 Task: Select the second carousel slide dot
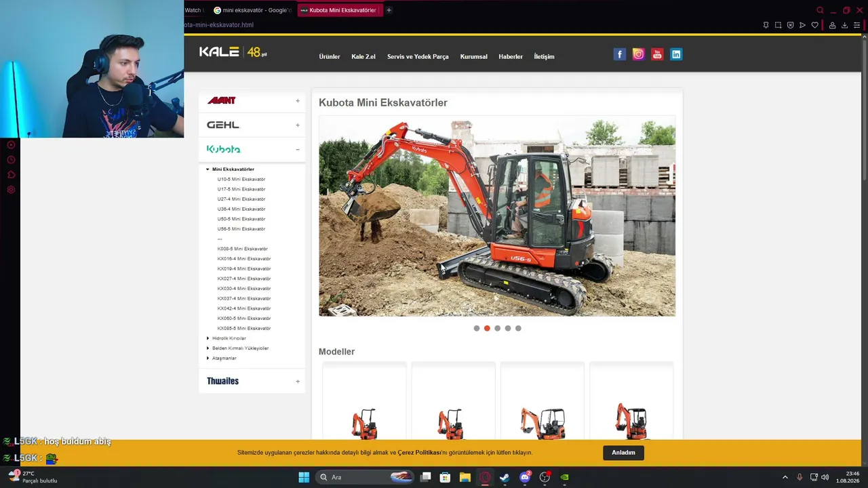click(x=487, y=329)
